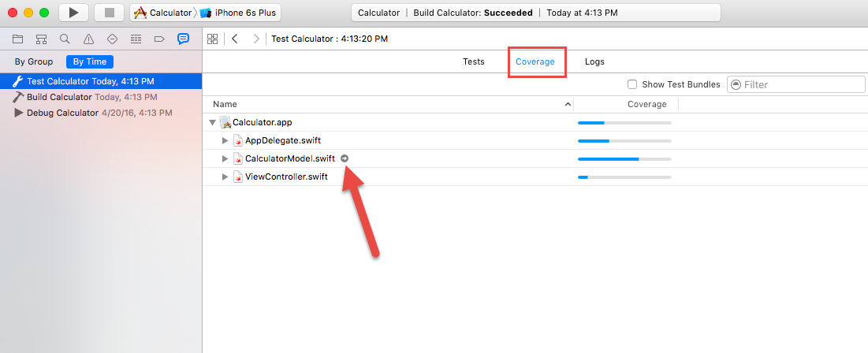Screen dimensions: 868x353
Task: Stop the running task with Stop button
Action: pyautogui.click(x=109, y=12)
